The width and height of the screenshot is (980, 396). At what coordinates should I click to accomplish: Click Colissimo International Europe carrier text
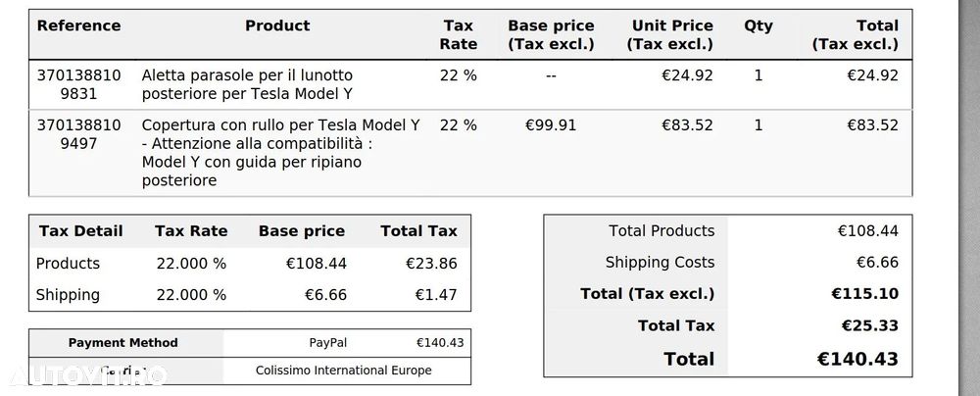click(343, 371)
